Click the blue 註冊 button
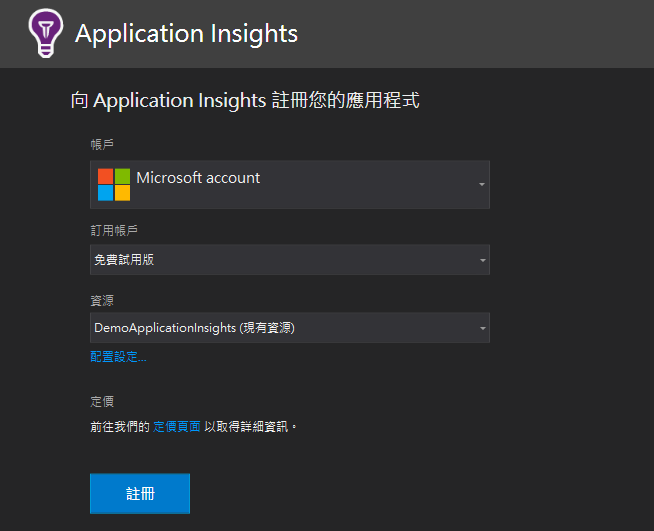This screenshot has width=654, height=531. point(140,493)
